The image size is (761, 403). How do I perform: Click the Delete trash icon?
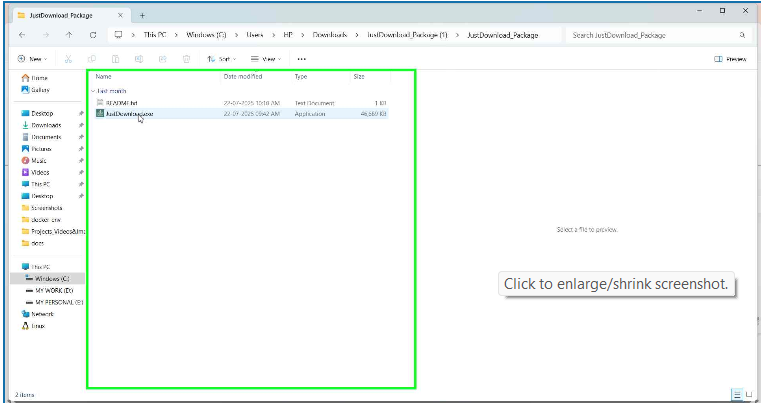click(187, 59)
